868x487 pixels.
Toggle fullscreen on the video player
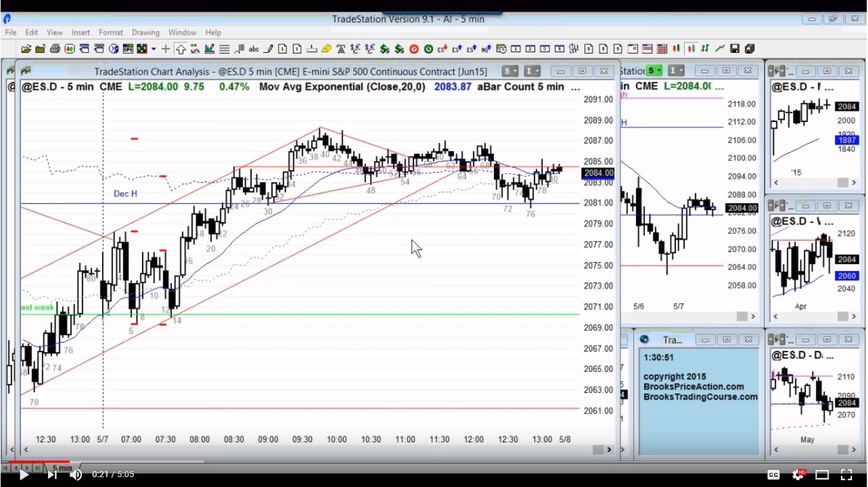(846, 474)
